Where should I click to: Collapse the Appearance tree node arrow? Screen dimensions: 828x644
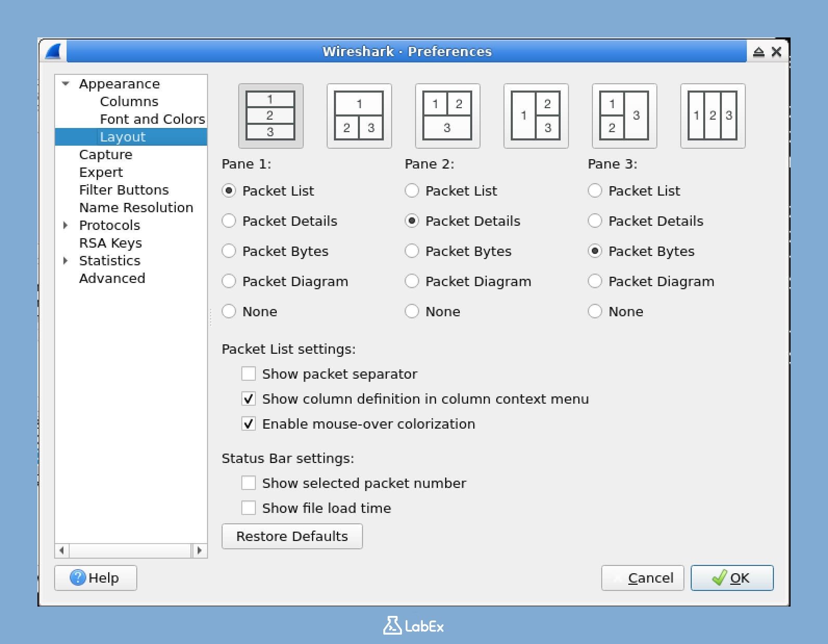[66, 84]
